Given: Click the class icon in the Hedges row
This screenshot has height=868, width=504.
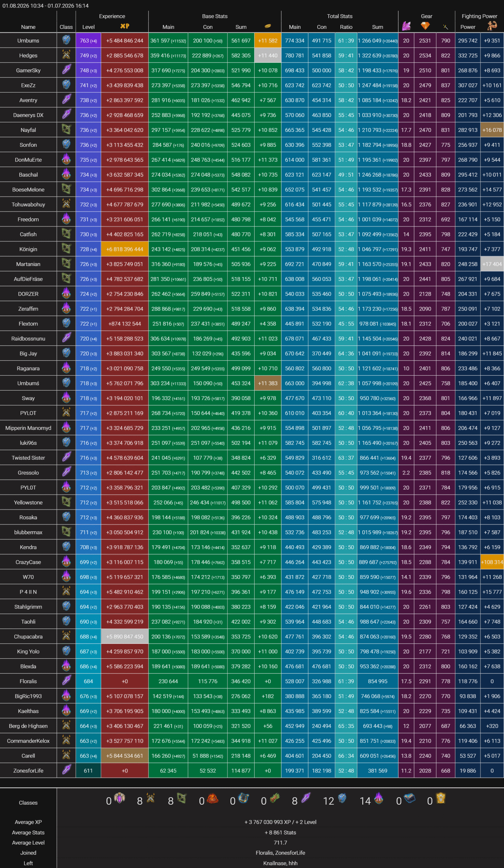Looking at the screenshot, I should [x=66, y=55].
